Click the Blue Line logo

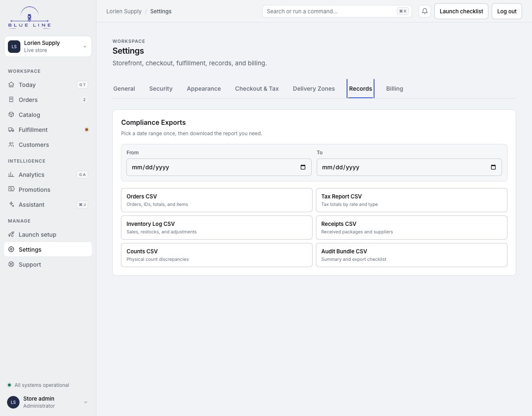[30, 17]
